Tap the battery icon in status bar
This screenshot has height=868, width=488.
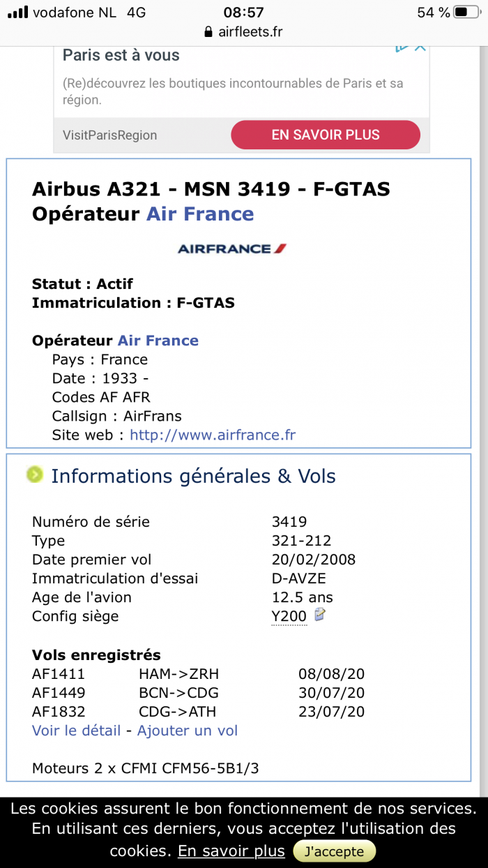463,12
